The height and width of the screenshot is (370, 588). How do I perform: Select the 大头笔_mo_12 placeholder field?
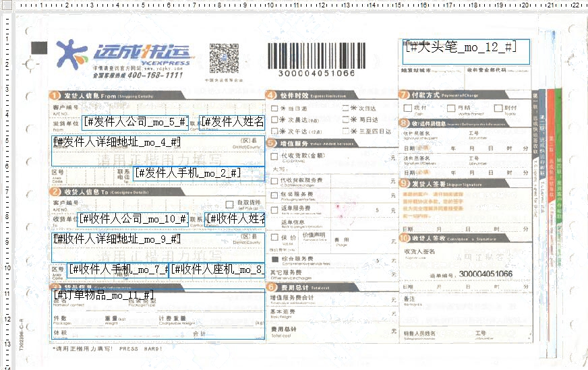[466, 52]
